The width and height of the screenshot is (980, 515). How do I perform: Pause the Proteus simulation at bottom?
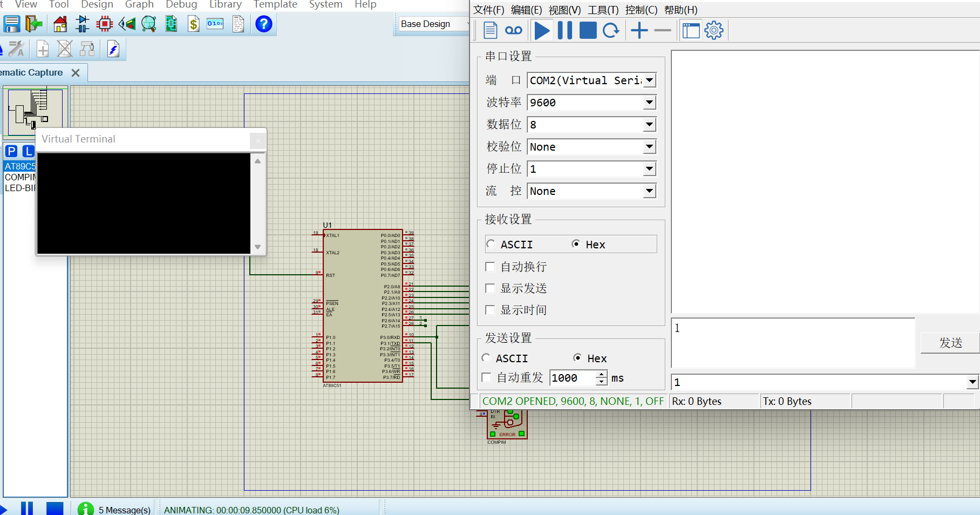pos(26,509)
